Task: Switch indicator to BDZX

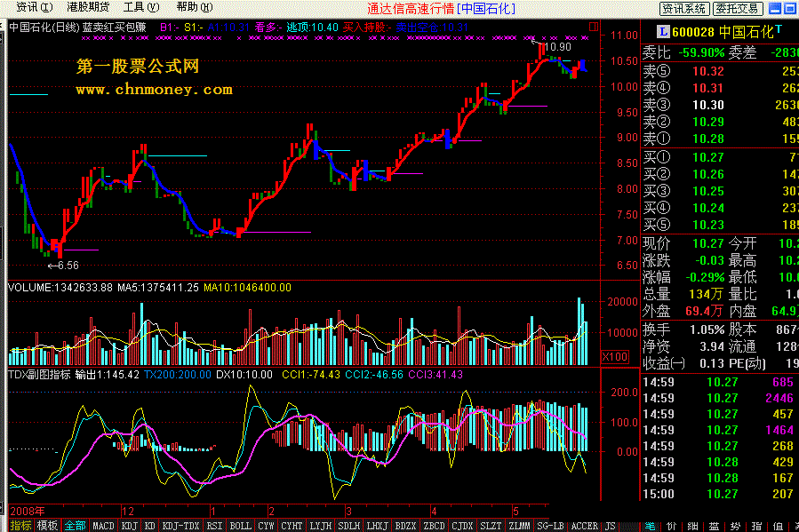Action: [405, 526]
